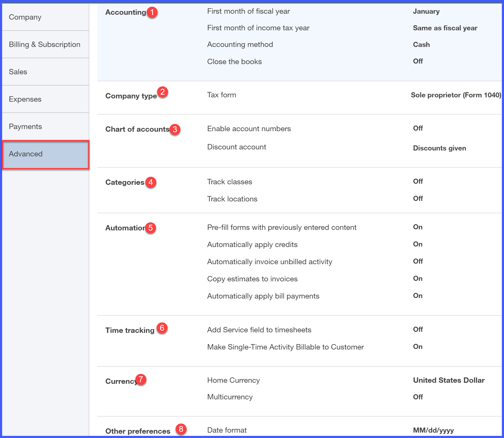Click the red marker 4 beside Categories
Viewport: 504px width, 438px height.
tap(151, 182)
